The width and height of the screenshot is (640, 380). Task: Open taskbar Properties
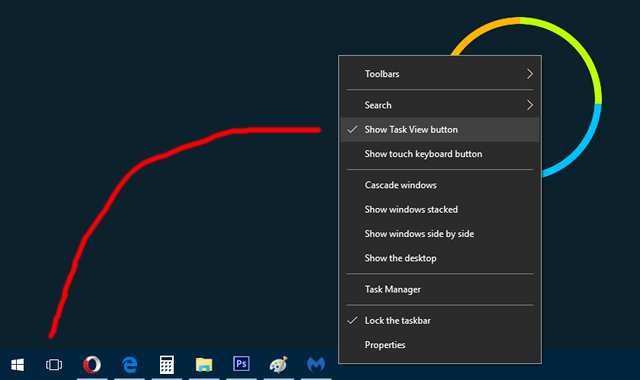[440, 345]
